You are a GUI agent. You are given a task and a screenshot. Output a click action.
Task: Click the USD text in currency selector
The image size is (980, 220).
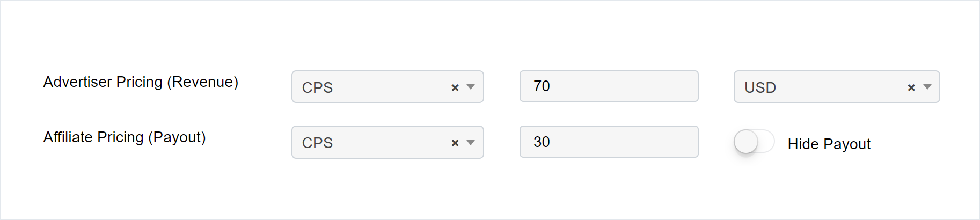coord(760,87)
